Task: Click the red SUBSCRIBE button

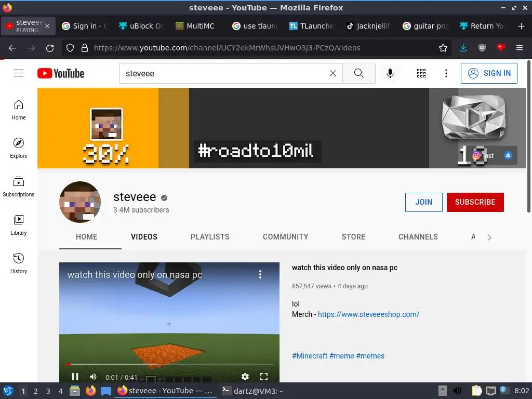Action: point(475,202)
